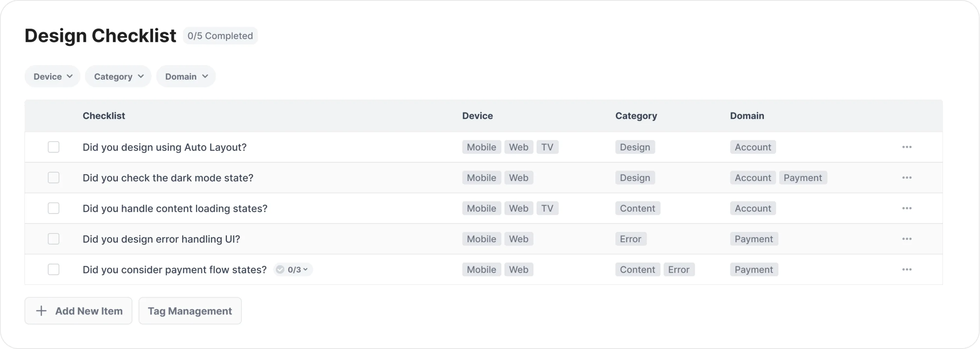Click the Error tag in payment flow row

click(x=679, y=270)
